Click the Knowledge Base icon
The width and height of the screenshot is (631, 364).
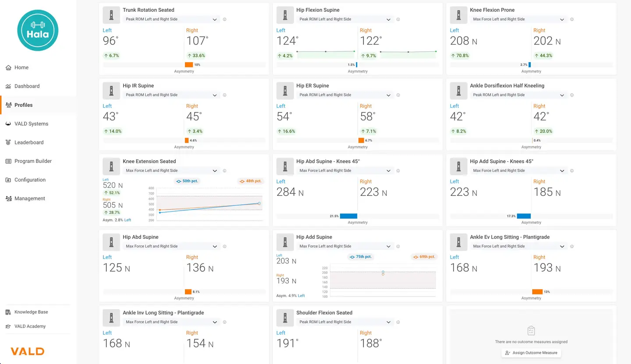click(8, 312)
